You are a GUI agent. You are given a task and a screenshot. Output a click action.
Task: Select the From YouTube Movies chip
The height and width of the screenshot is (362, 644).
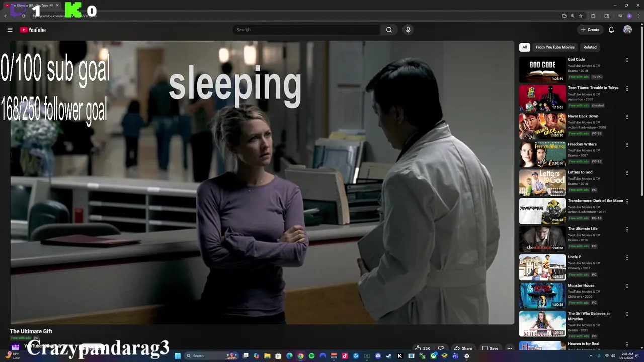[x=555, y=47]
